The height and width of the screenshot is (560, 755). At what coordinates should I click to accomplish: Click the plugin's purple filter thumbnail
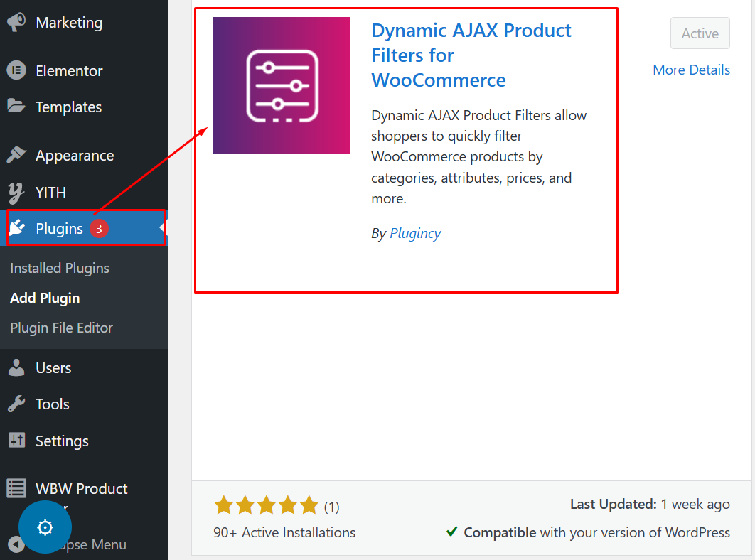(282, 85)
